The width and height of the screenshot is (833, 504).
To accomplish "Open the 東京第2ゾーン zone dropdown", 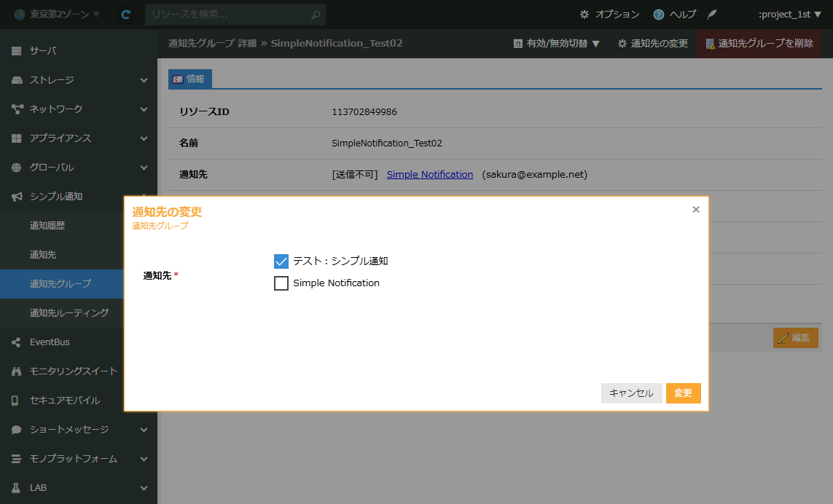I will tap(58, 15).
